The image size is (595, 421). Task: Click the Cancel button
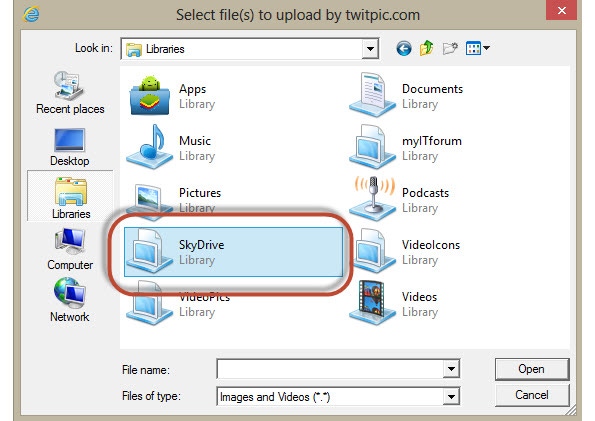coord(532,395)
